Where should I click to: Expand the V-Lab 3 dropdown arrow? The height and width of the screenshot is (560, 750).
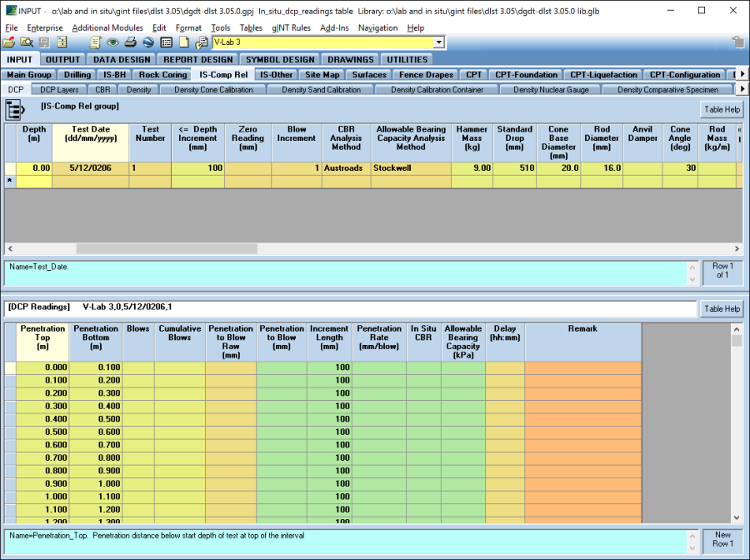tap(439, 42)
